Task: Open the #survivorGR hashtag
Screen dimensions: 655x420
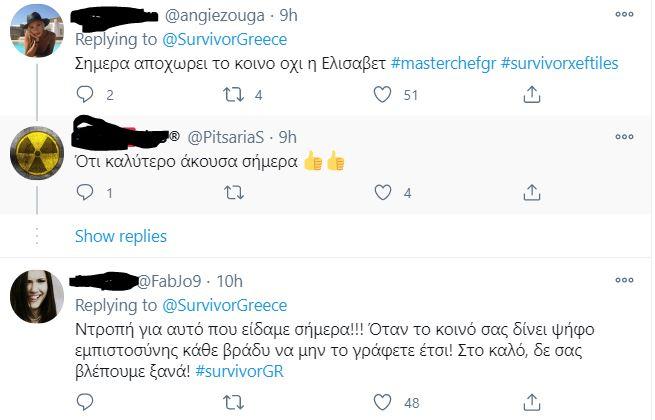Action: [239, 371]
